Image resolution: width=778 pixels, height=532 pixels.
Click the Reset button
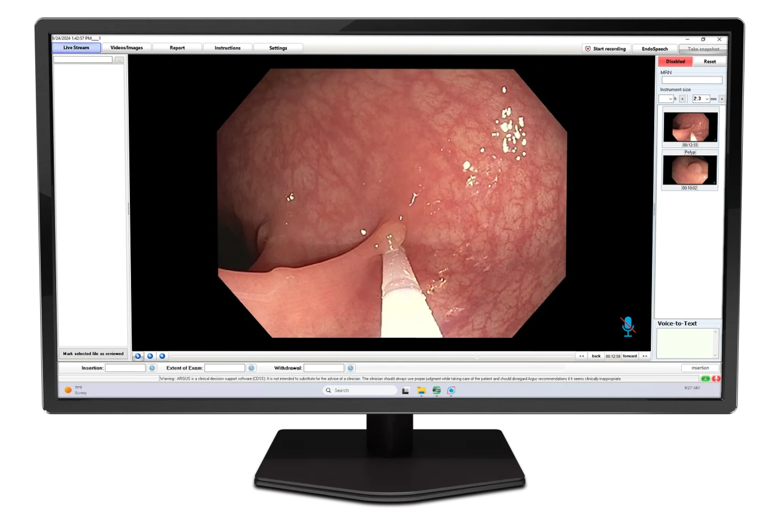coord(709,62)
